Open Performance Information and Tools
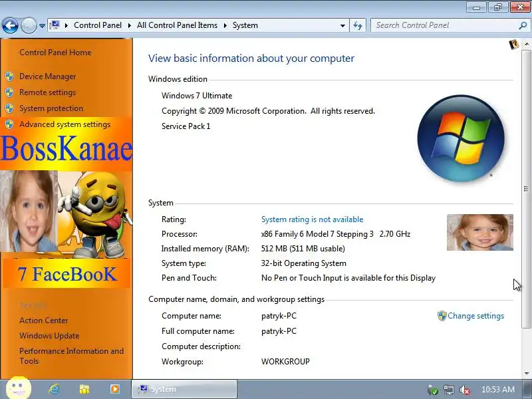The height and width of the screenshot is (399, 532). (72, 356)
